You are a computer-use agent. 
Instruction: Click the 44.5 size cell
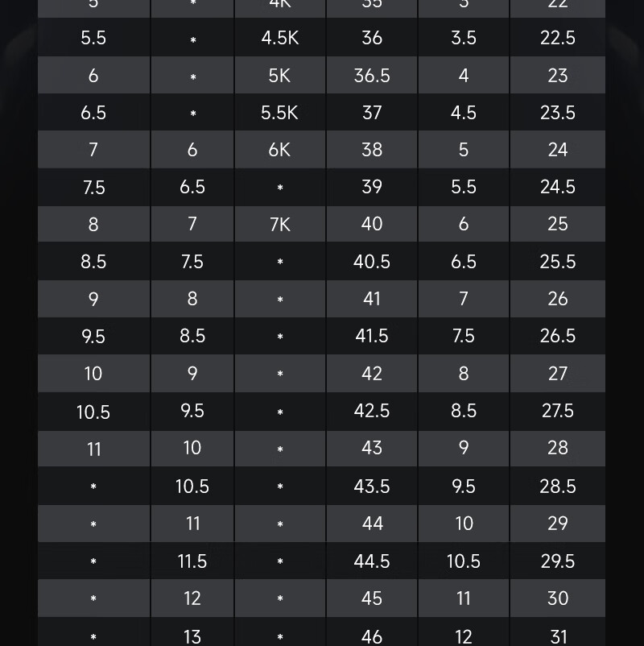click(372, 561)
